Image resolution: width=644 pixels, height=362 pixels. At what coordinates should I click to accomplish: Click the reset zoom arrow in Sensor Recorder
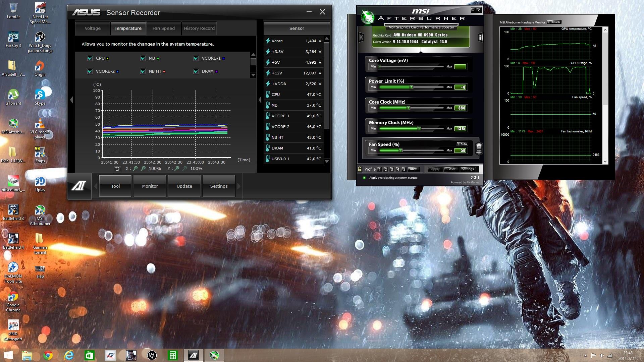pyautogui.click(x=117, y=169)
